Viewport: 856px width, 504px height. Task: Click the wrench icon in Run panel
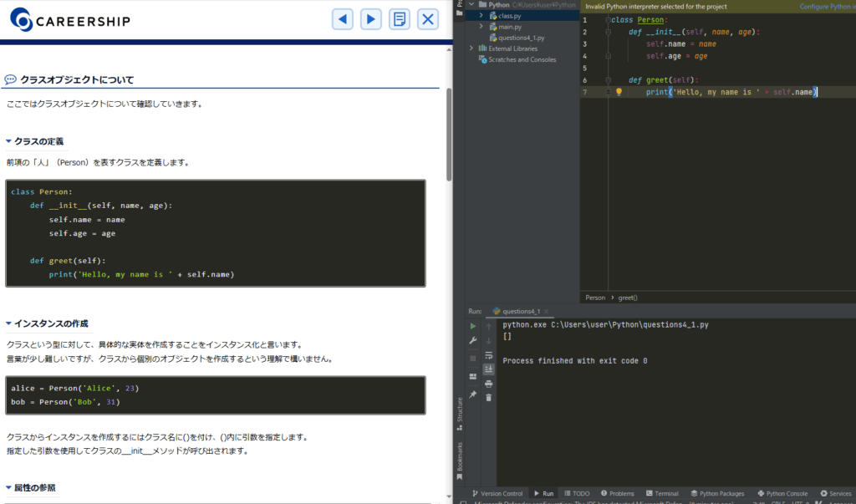pos(473,341)
